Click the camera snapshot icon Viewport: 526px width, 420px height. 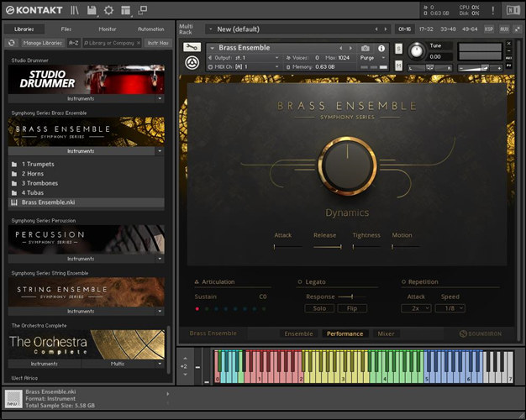click(x=366, y=48)
